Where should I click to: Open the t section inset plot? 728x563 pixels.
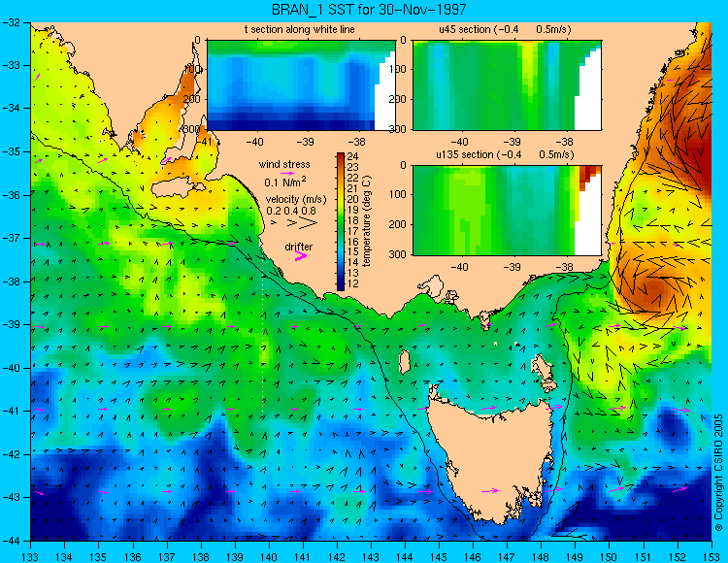(x=301, y=85)
